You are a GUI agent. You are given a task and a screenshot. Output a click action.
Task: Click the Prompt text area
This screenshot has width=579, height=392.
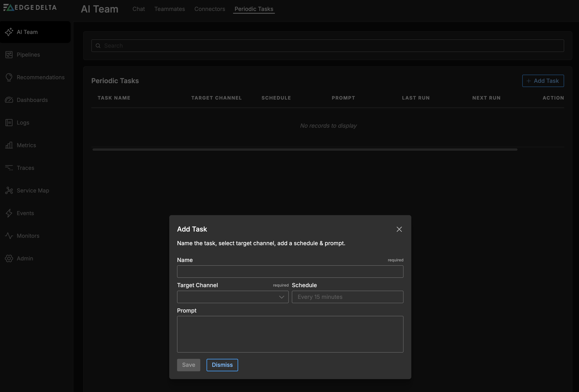click(290, 334)
